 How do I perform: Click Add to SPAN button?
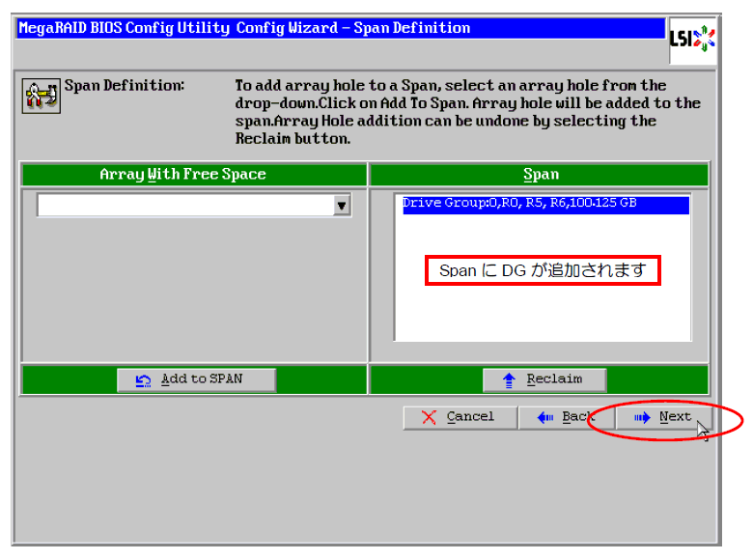(196, 379)
